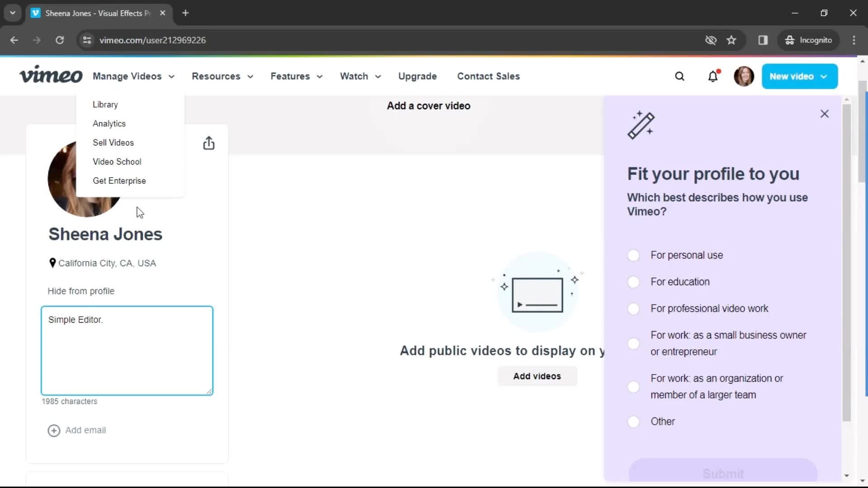Open the user avatar menu in the header
The image size is (868, 488).
click(744, 76)
